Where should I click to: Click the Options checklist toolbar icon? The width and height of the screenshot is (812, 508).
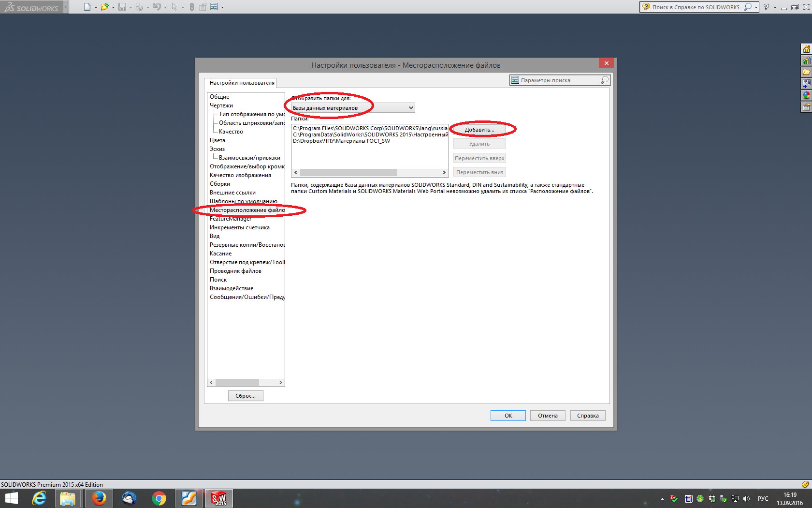[214, 7]
